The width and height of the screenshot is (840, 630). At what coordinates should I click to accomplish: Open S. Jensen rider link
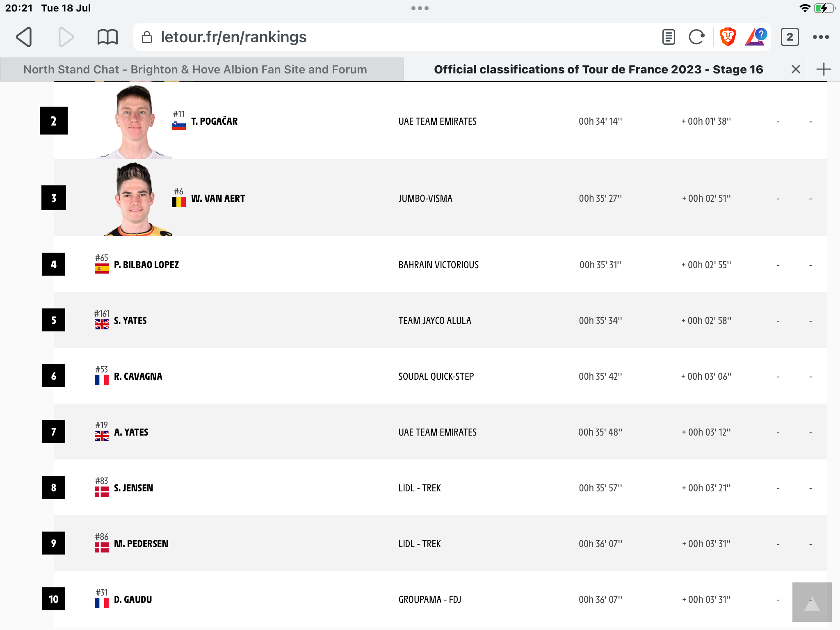pyautogui.click(x=133, y=488)
